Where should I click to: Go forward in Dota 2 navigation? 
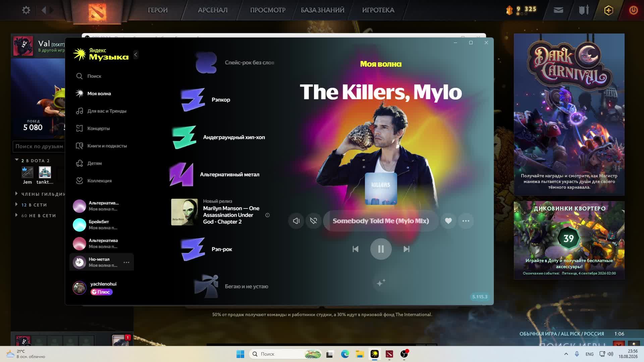[52, 10]
